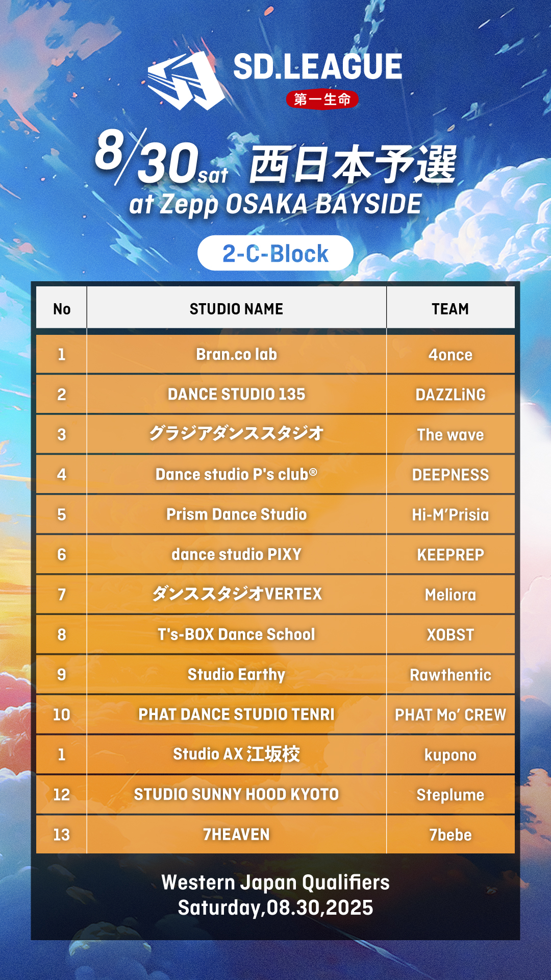Click the team name DAZZLiNG
This screenshot has height=980, width=551.
click(x=450, y=395)
